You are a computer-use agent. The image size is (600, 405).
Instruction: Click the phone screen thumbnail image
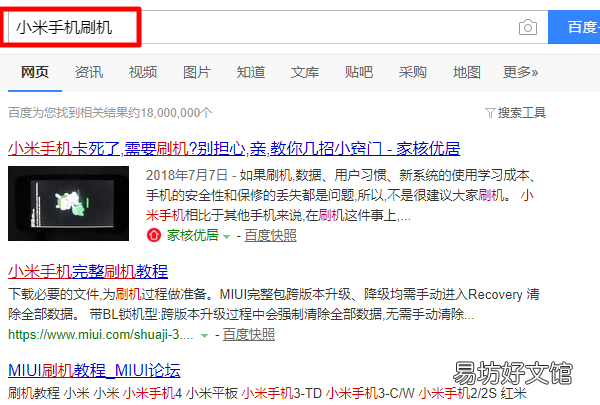pyautogui.click(x=68, y=203)
